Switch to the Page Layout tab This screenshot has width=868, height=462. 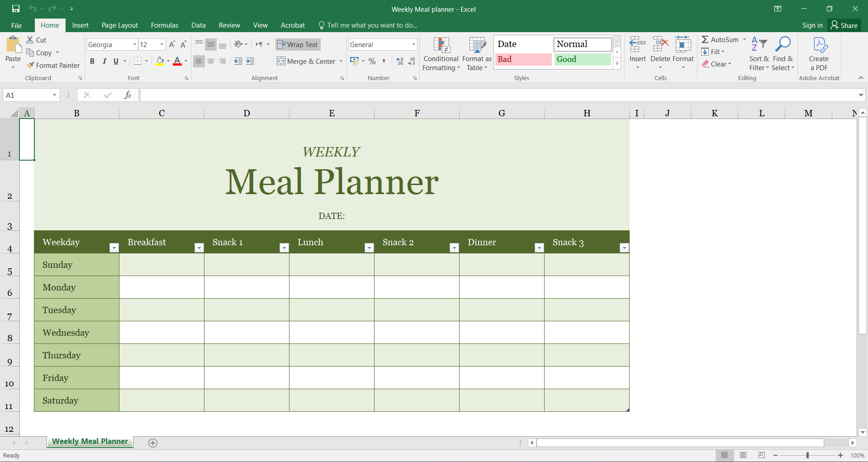pos(119,25)
